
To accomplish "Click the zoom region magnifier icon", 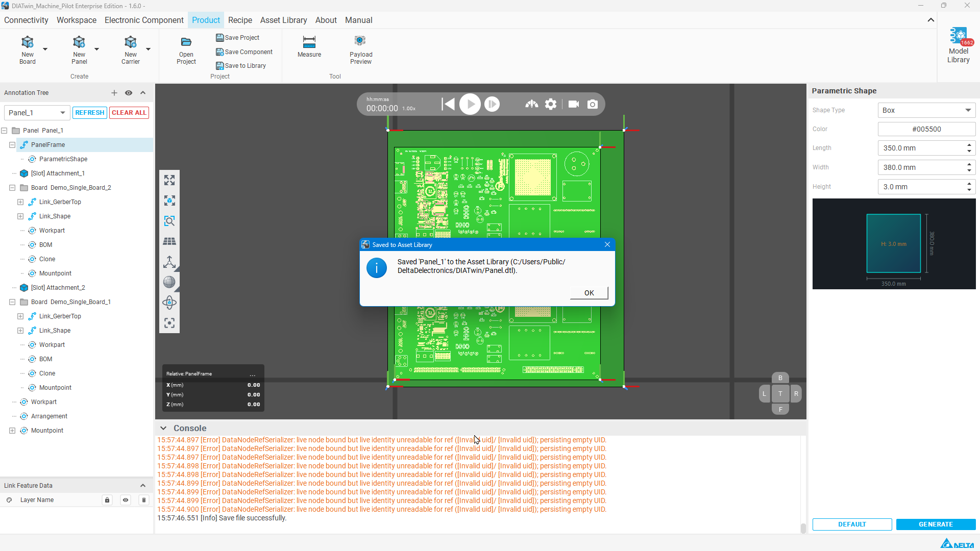I will pos(169,221).
